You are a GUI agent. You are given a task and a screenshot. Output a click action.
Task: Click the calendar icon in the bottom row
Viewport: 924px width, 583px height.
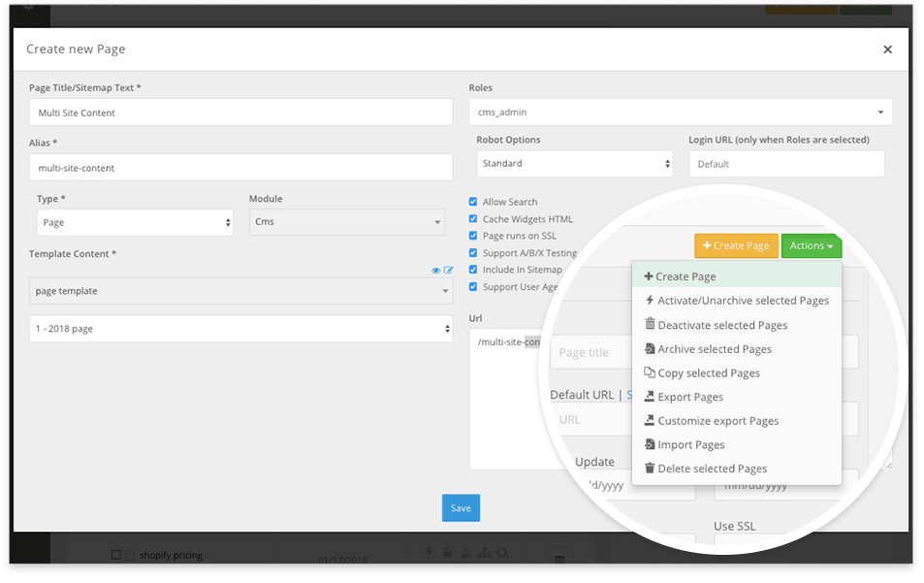(x=558, y=558)
